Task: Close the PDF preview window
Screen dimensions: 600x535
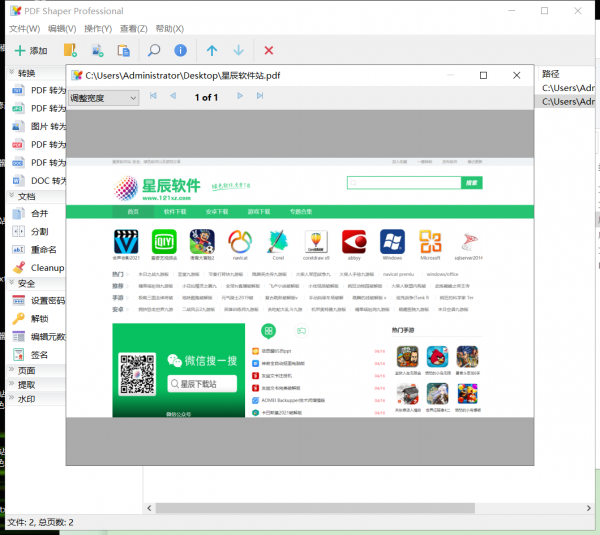Action: (517, 75)
